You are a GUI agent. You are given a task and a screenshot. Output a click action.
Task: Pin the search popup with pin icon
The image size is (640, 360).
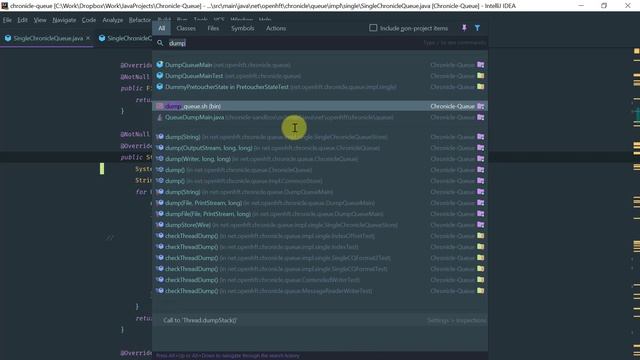(x=464, y=28)
